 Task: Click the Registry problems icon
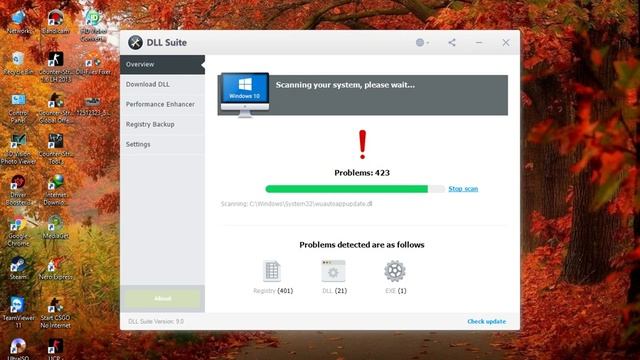272,271
